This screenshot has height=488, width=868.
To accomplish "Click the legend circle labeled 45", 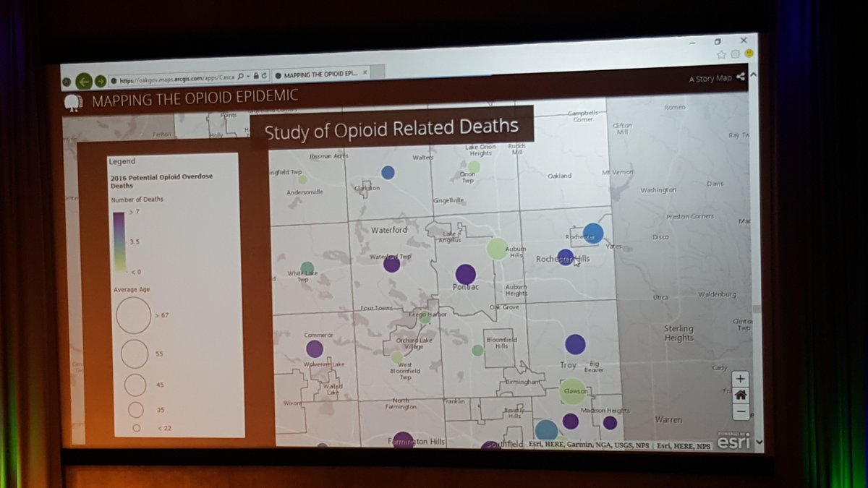I will pos(135,385).
